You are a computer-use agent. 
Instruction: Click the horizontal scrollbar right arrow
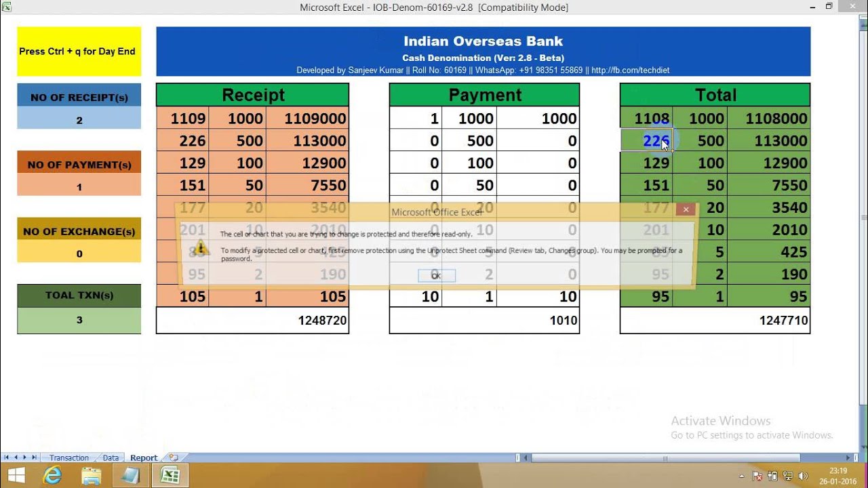click(848, 458)
